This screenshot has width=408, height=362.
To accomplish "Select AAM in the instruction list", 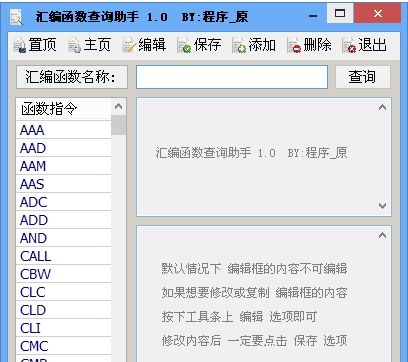I will 63,166.
